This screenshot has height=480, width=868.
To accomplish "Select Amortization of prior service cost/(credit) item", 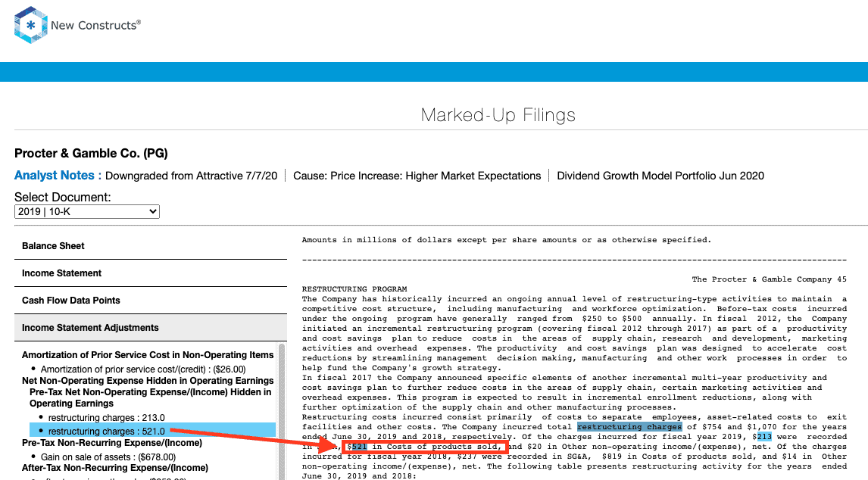I will click(143, 369).
